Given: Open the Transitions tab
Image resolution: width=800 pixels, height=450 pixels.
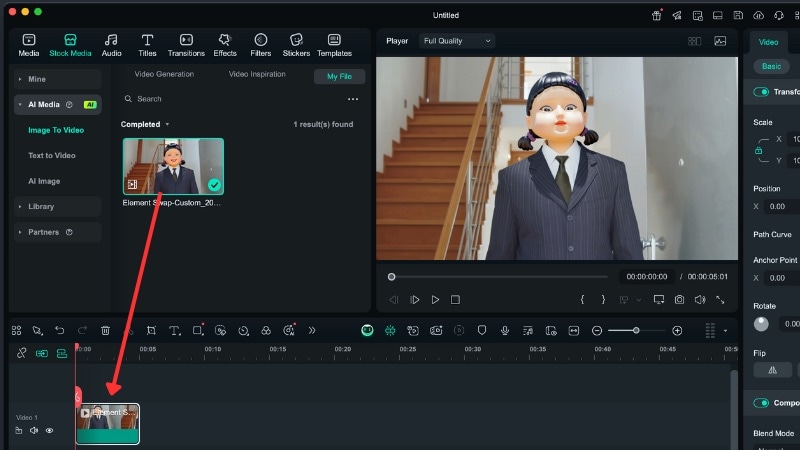Looking at the screenshot, I should [186, 45].
